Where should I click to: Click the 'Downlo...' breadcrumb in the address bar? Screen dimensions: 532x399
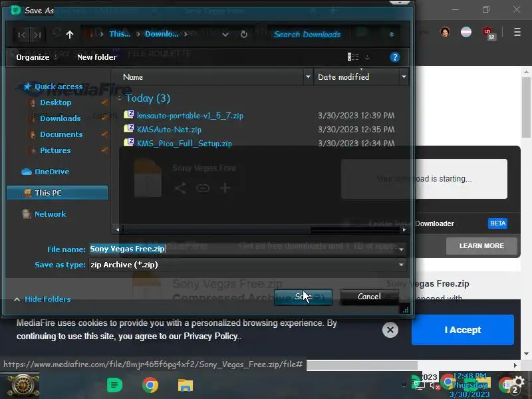coord(162,34)
